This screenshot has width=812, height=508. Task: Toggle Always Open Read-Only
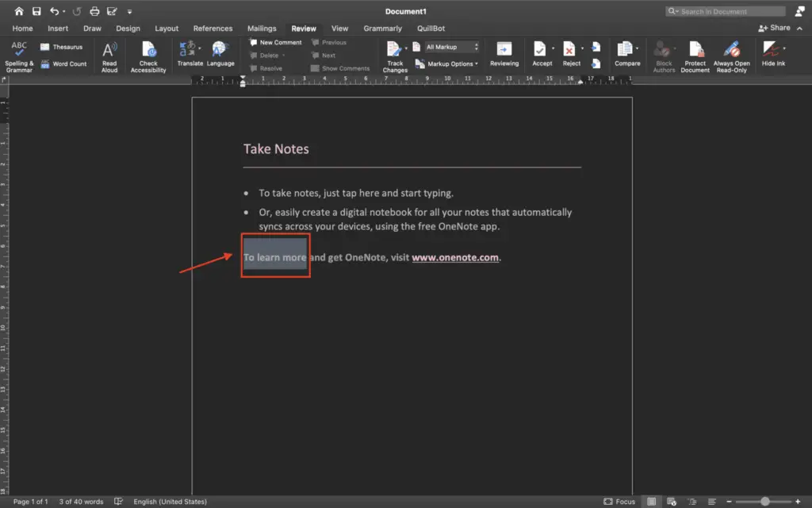coord(731,56)
